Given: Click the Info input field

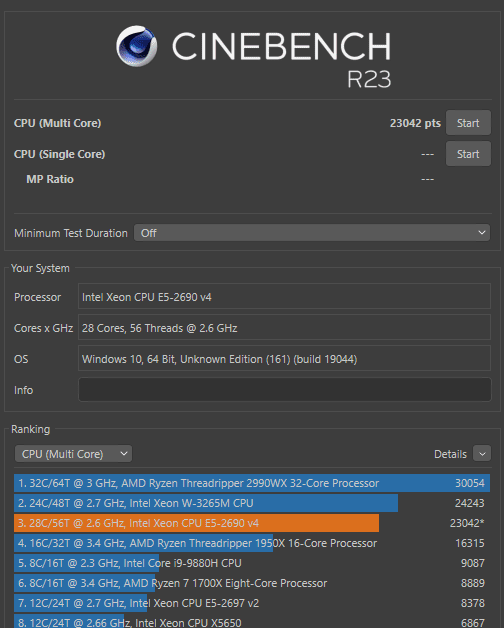Looking at the screenshot, I should (x=284, y=390).
